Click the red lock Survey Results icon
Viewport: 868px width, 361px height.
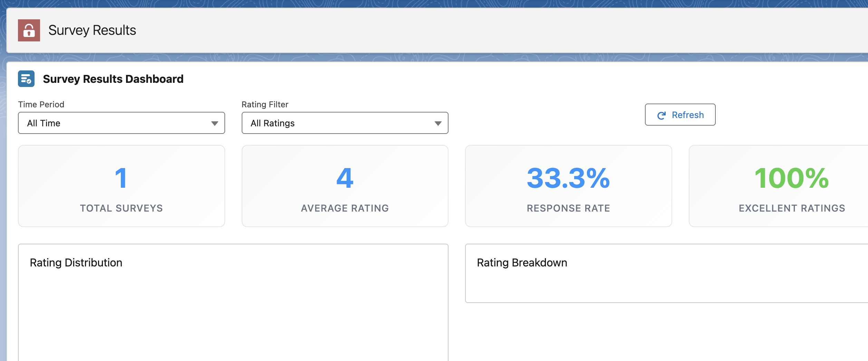[29, 30]
